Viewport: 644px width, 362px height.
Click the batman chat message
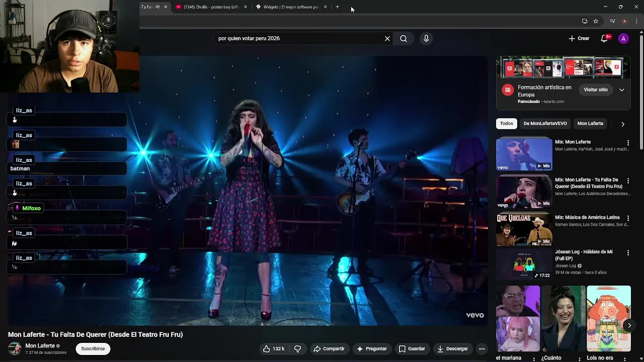point(20,168)
